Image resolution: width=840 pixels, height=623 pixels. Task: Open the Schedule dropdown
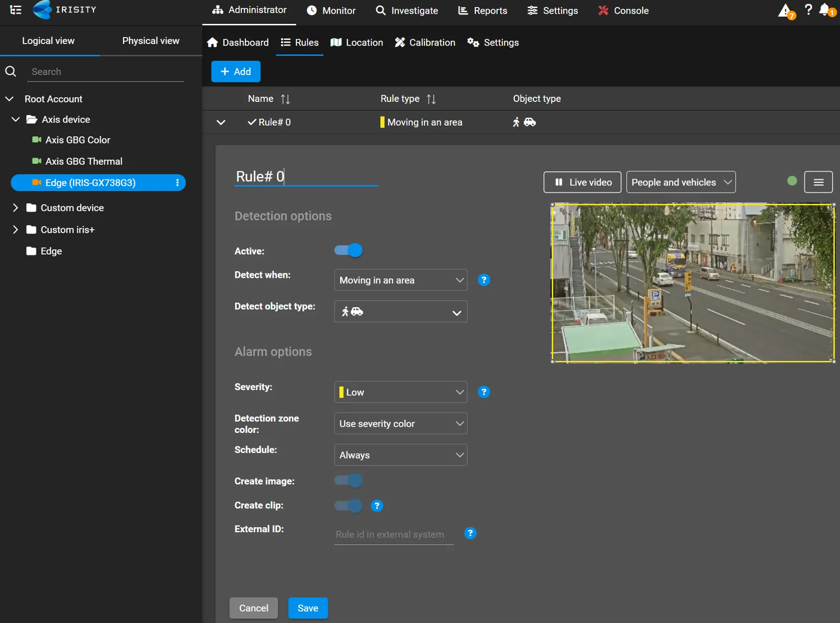401,455
